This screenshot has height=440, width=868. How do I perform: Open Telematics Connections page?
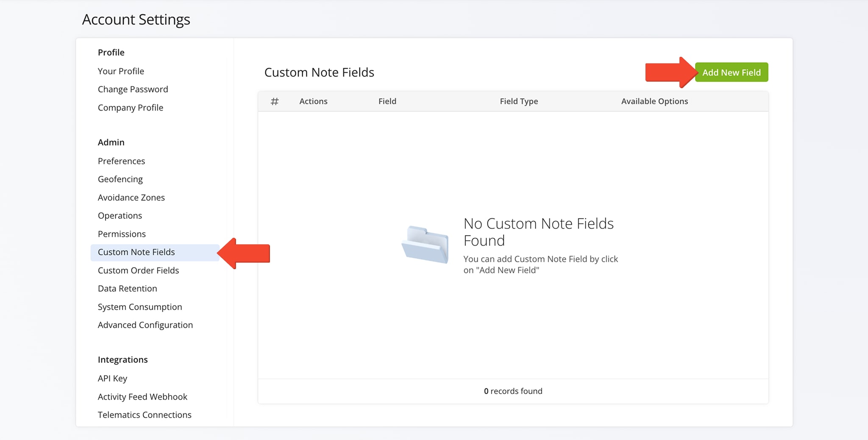click(145, 415)
